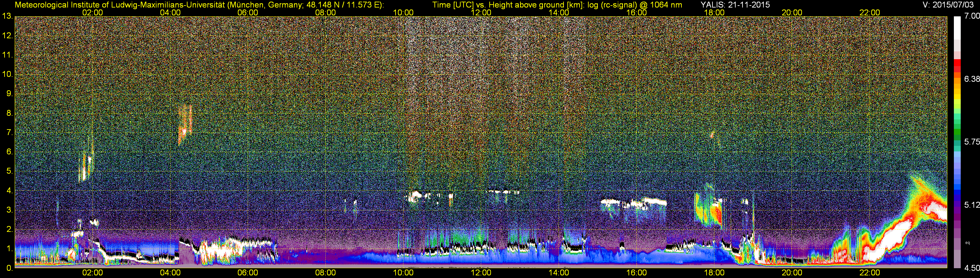The width and height of the screenshot is (980, 278).
Task: Click the small 'eq' label beside the color bar
Action: point(968,242)
